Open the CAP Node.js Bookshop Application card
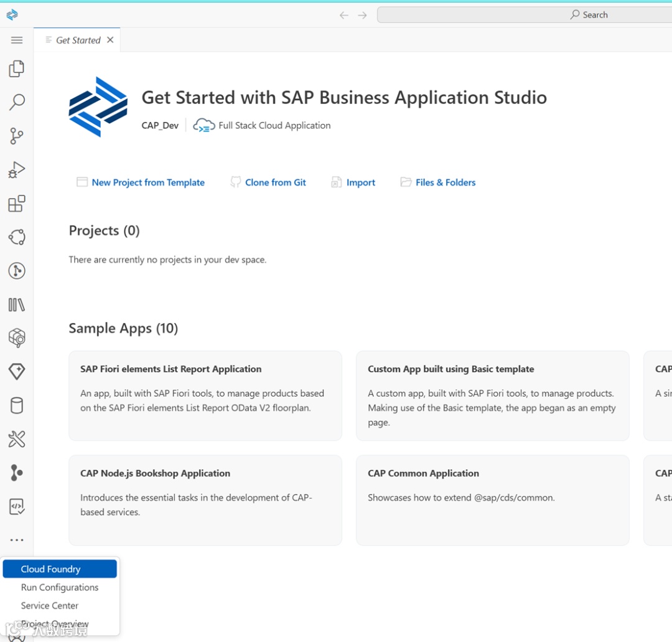Screen dimensions: 672x642 pyautogui.click(x=205, y=500)
